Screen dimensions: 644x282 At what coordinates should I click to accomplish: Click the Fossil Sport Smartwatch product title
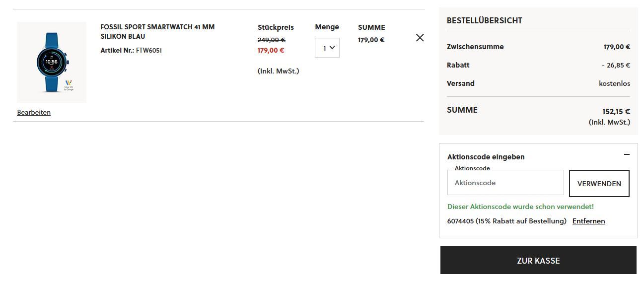[157, 32]
